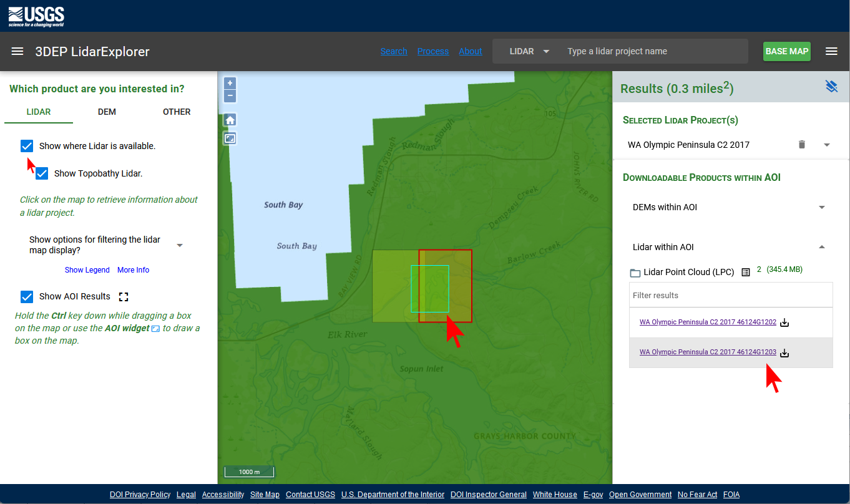850x504 pixels.
Task: Open the LIDAR search type dropdown
Action: tap(529, 51)
